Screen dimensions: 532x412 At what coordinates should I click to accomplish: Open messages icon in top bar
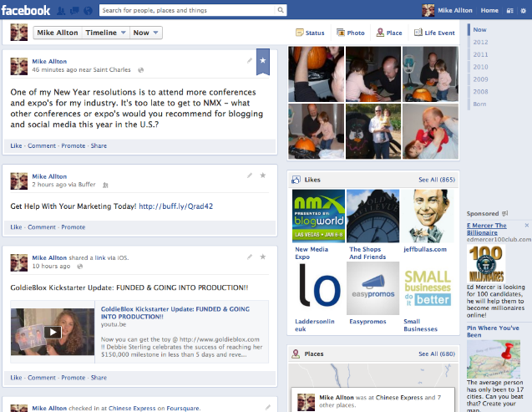[74, 11]
